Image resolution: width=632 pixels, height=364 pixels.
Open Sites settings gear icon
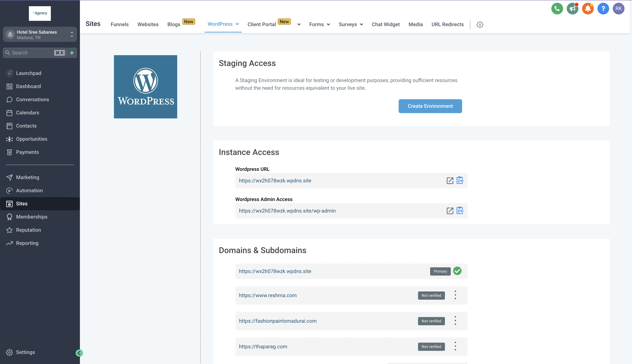tap(480, 24)
